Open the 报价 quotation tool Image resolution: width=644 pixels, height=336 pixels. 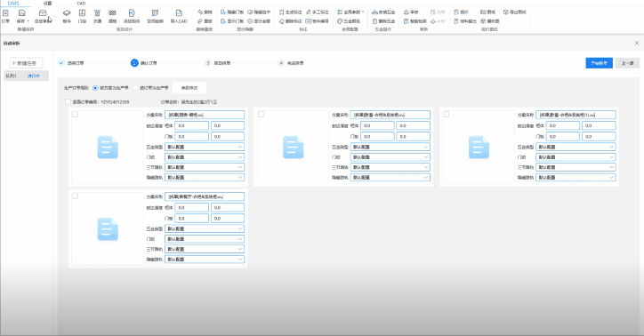click(x=462, y=12)
